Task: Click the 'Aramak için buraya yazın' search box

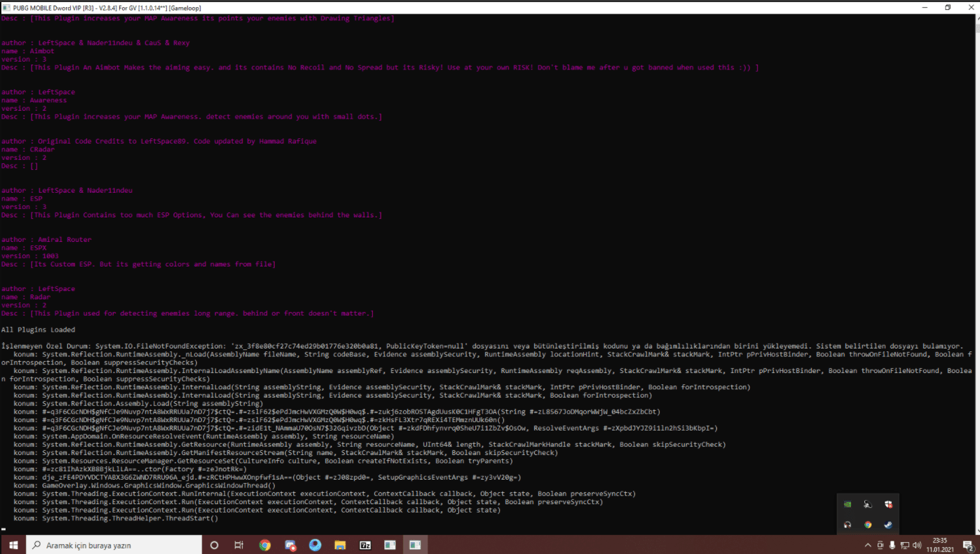Action: pos(114,545)
